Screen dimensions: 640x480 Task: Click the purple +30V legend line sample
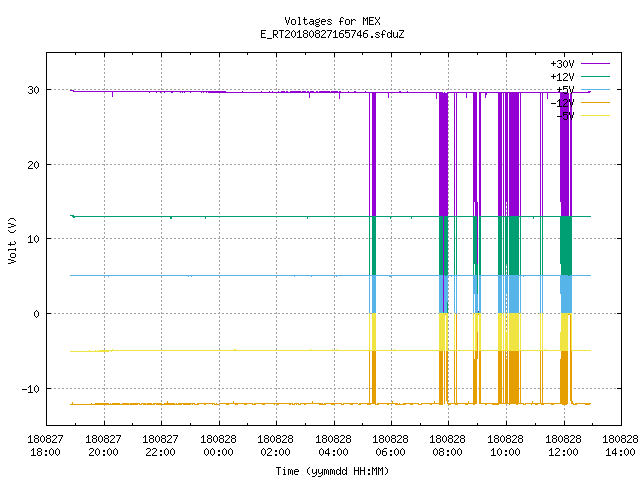595,64
